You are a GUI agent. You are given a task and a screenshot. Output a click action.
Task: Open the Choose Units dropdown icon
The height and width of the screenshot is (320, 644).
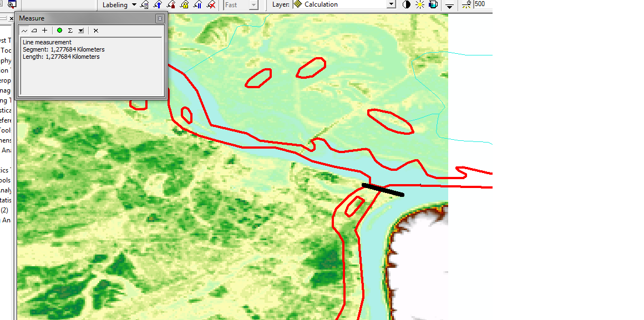(81, 31)
